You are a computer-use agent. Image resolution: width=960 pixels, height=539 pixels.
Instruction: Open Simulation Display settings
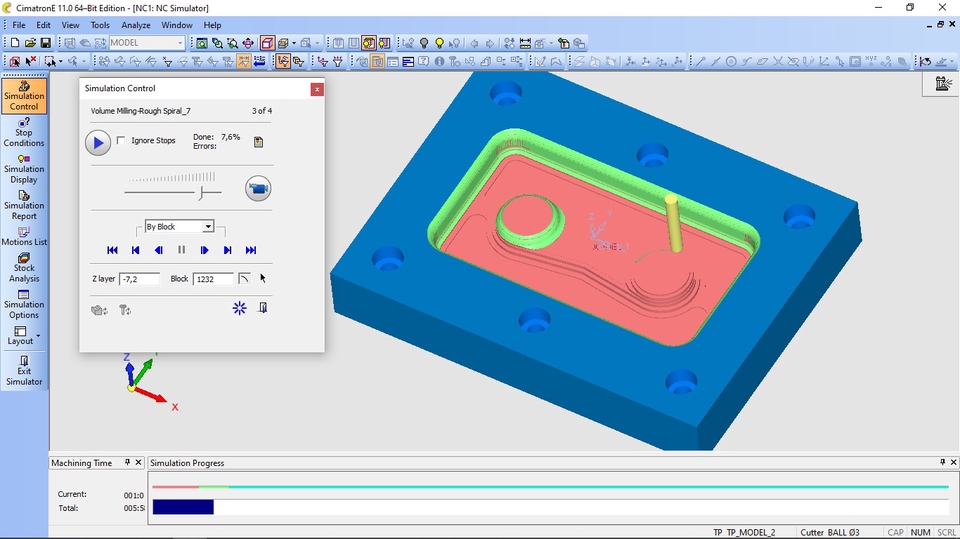[24, 169]
